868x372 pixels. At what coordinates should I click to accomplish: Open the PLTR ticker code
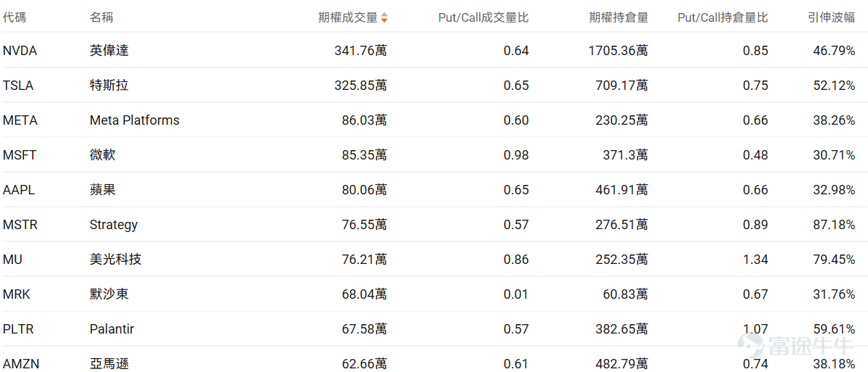[x=18, y=329]
